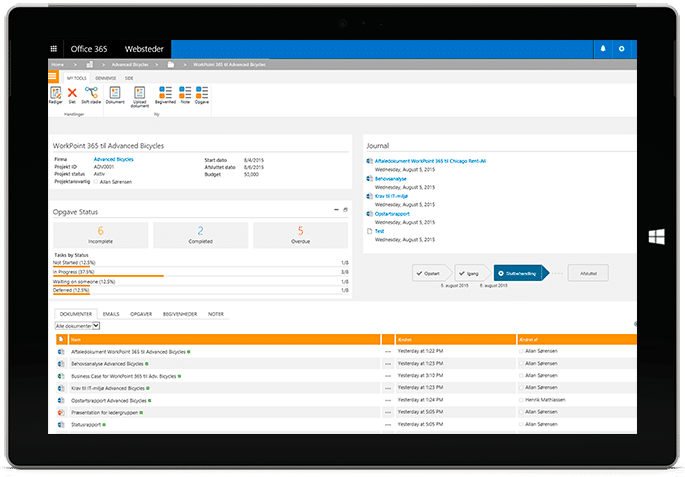Open the Alle dokumenter view dropdown
Screen dimensions: 685x477
click(77, 326)
